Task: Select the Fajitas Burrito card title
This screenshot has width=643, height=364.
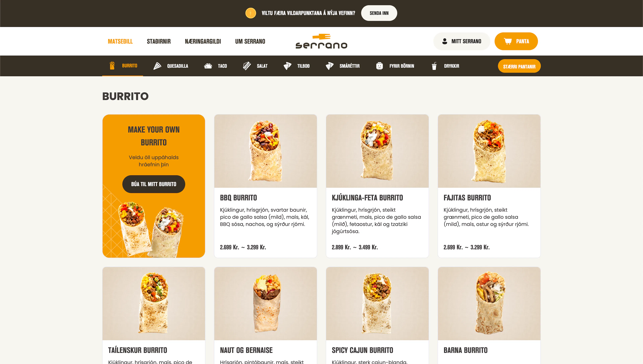Action: pos(467,198)
